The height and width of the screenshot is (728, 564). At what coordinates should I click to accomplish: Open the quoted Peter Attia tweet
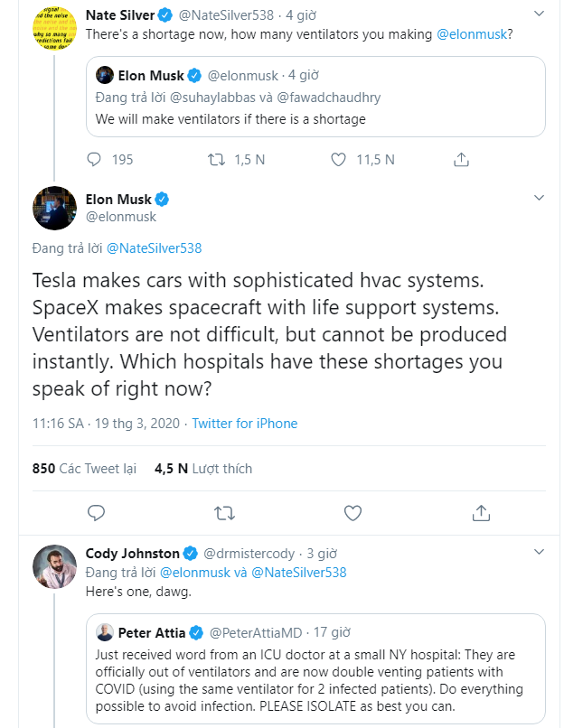316,673
